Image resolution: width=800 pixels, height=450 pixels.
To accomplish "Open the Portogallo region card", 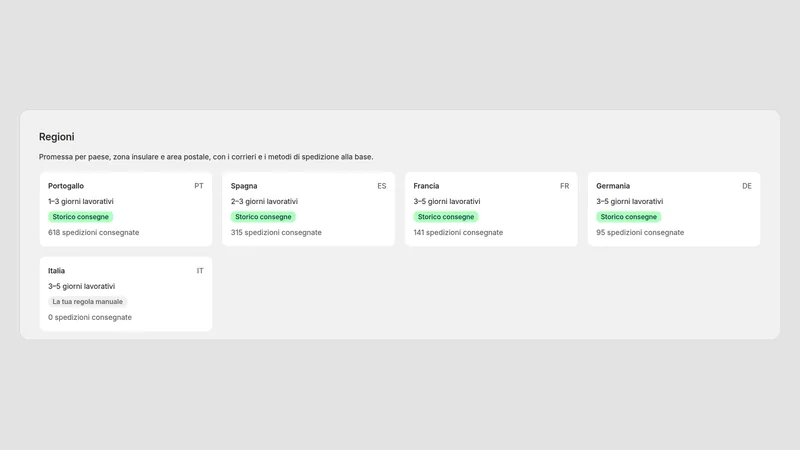I will coord(126,209).
